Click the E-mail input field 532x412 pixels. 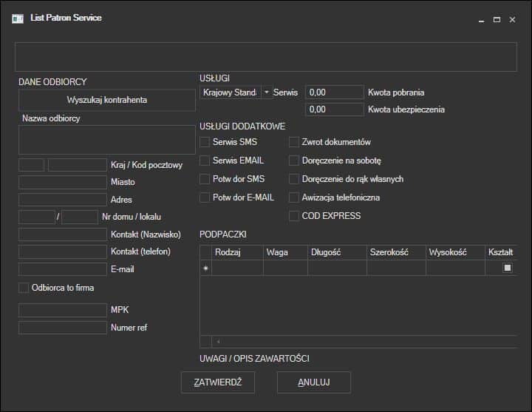pos(63,269)
